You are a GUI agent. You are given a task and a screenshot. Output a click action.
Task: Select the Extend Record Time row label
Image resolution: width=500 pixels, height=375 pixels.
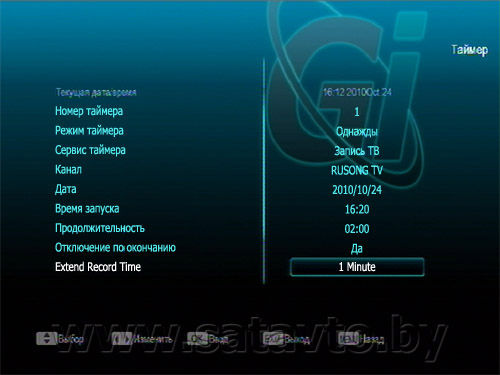coord(98,267)
